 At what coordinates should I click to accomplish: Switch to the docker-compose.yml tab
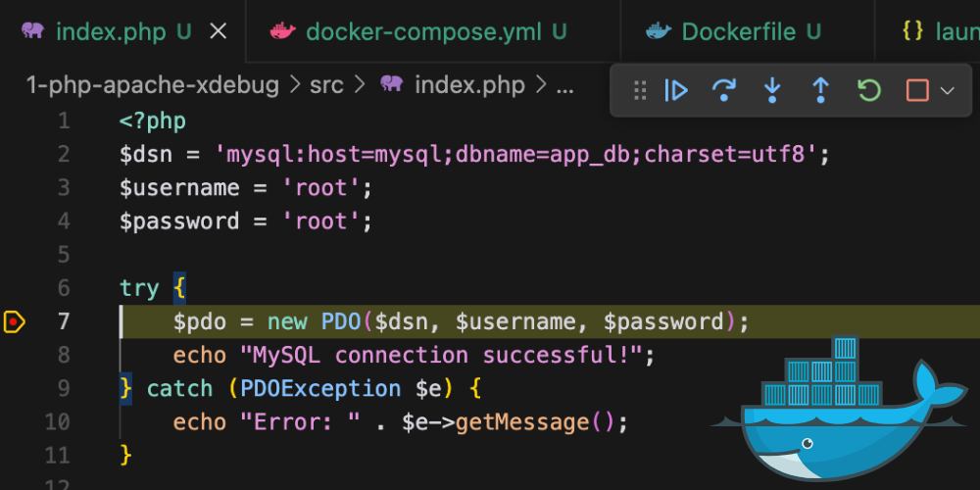[x=423, y=31]
